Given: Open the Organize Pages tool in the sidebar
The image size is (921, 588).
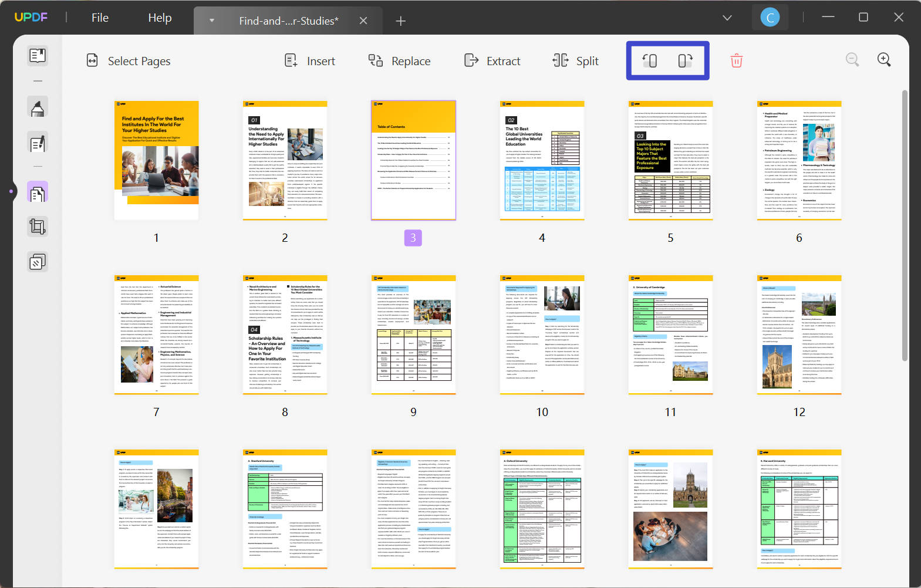Looking at the screenshot, I should (38, 192).
